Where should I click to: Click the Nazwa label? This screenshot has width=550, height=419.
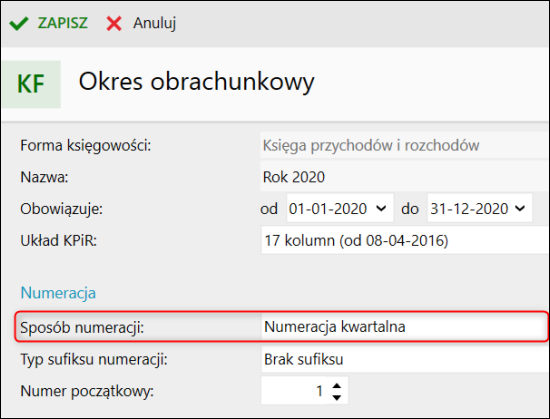pyautogui.click(x=44, y=177)
